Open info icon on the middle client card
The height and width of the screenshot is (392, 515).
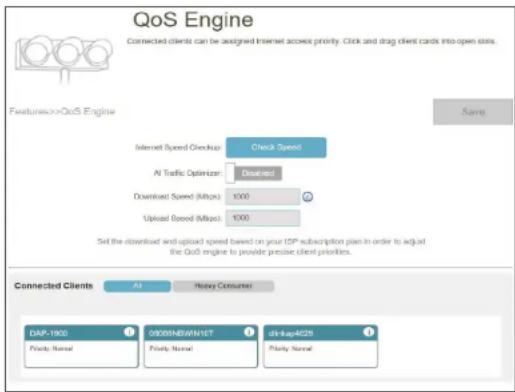[249, 332]
